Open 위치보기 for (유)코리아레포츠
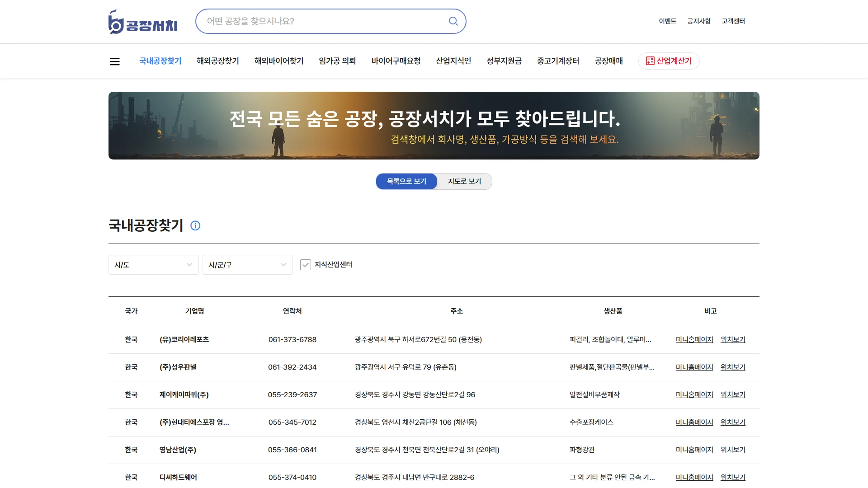The image size is (868, 488). 733,340
